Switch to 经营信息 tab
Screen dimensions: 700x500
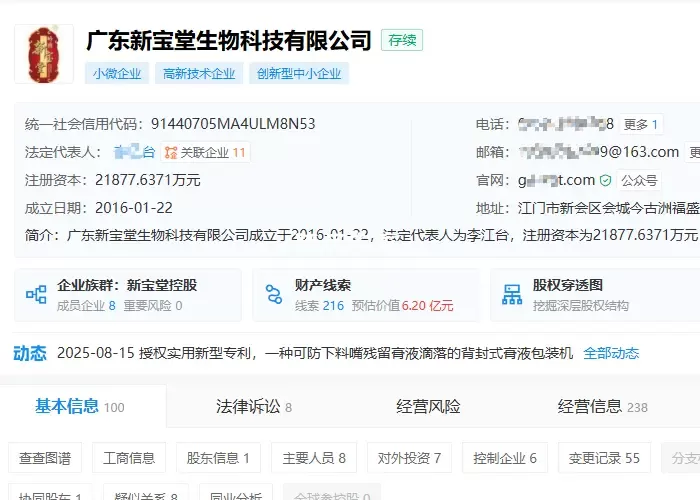pyautogui.click(x=603, y=407)
